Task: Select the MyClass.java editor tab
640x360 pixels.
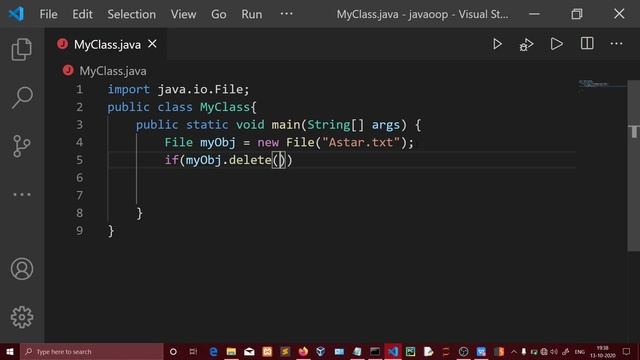Action: click(105, 44)
